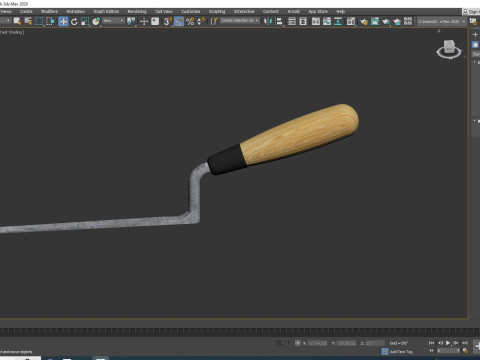Toggle Scene Explorer icon

tap(292, 22)
